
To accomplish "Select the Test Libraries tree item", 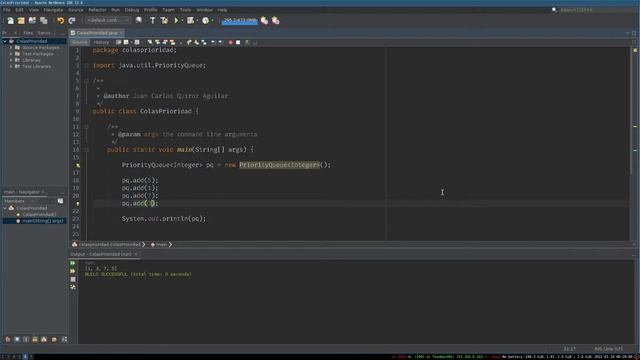I will (36, 67).
